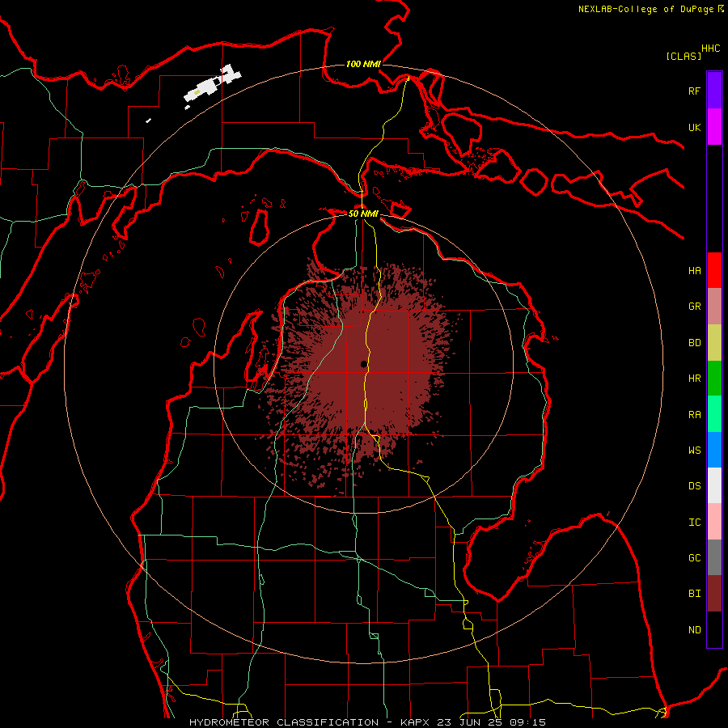Click the BD yellow legend swatch
Image resolution: width=728 pixels, height=728 pixels.
(x=714, y=343)
